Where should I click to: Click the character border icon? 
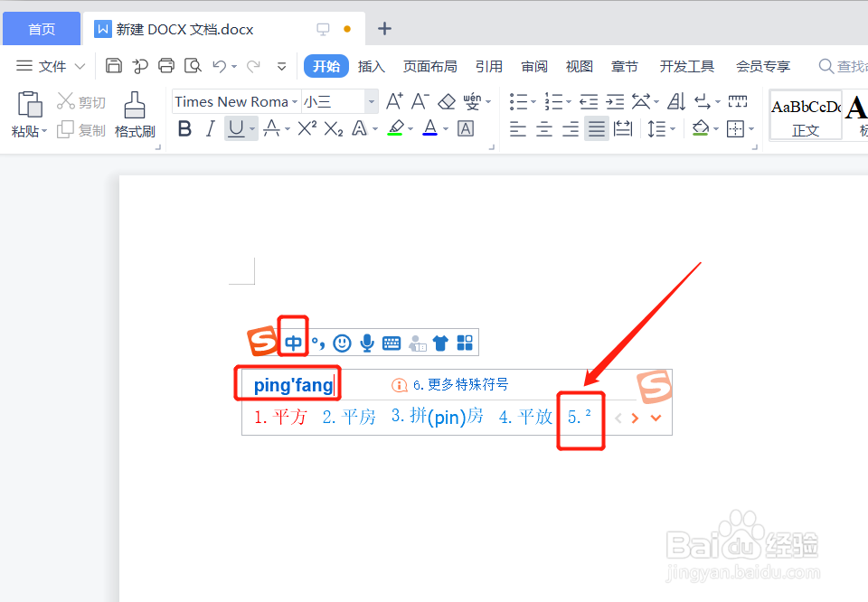point(466,129)
